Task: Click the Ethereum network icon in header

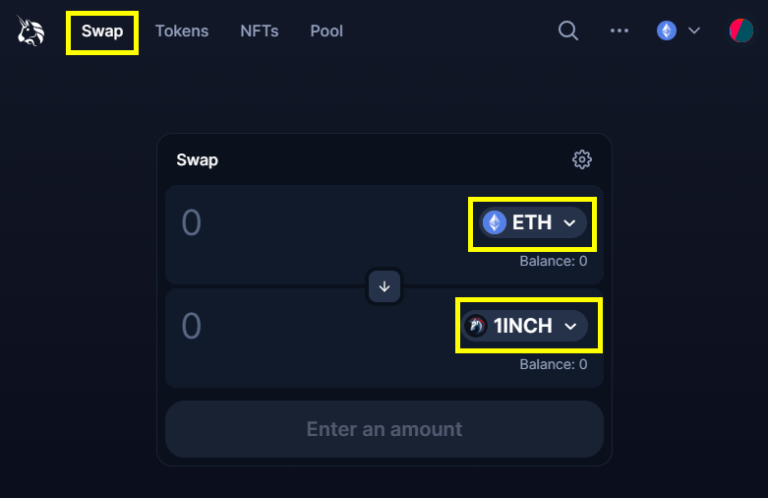Action: click(666, 31)
